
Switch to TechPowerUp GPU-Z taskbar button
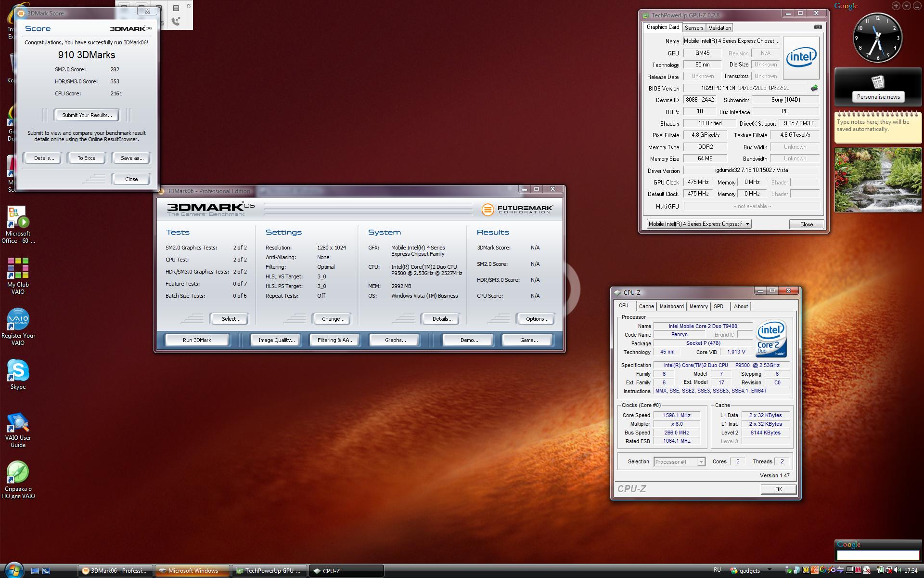(x=269, y=571)
